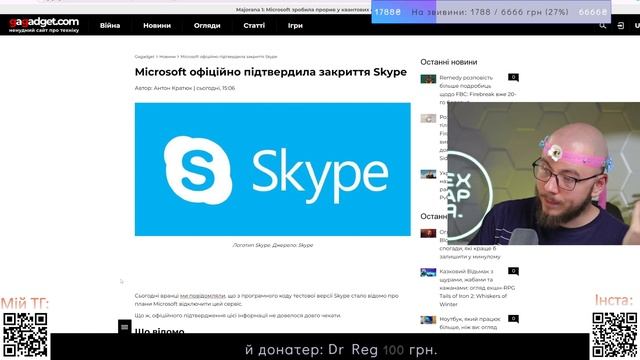
Task: Click the 'Мій ТГ' QR code
Action: click(25, 335)
